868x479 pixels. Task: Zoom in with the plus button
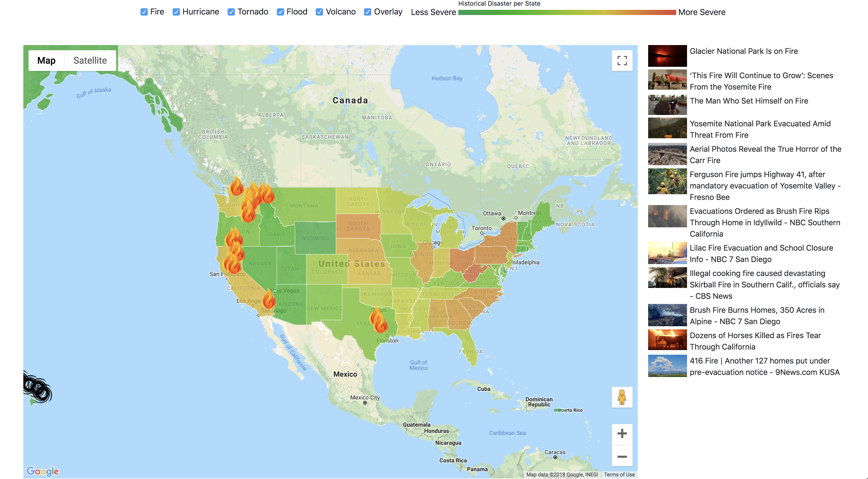point(622,433)
